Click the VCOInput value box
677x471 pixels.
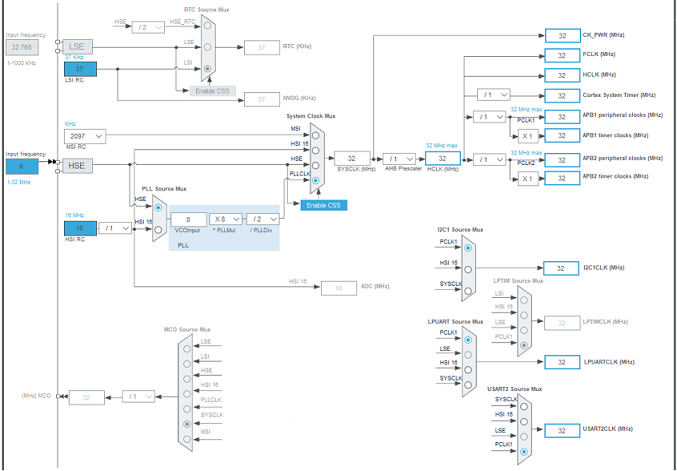(189, 220)
